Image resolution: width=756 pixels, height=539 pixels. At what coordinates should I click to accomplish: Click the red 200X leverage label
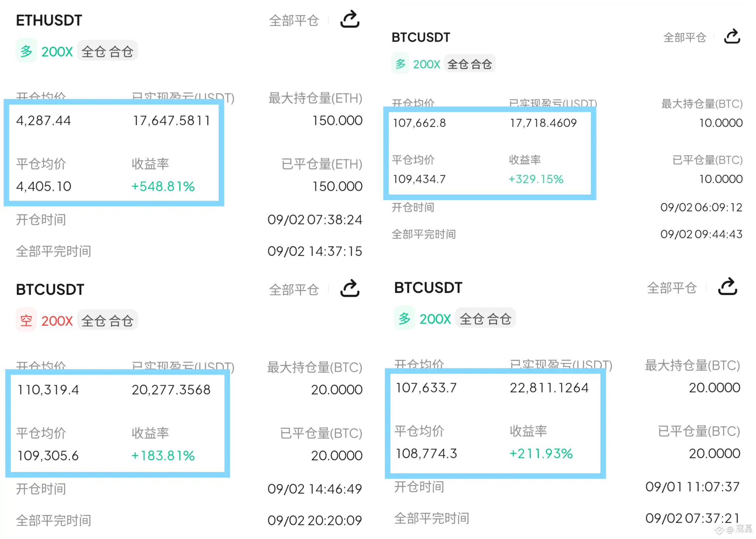57,321
